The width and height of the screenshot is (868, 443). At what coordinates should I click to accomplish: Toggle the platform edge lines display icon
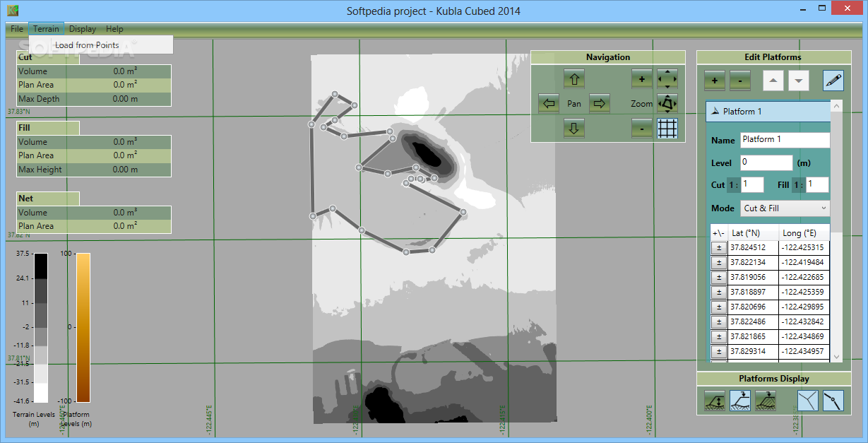808,401
